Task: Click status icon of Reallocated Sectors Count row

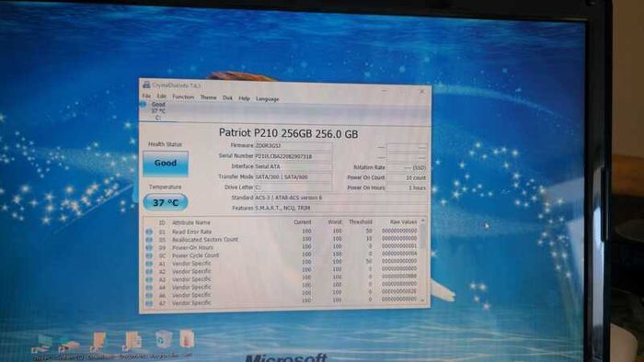Action: [x=149, y=240]
